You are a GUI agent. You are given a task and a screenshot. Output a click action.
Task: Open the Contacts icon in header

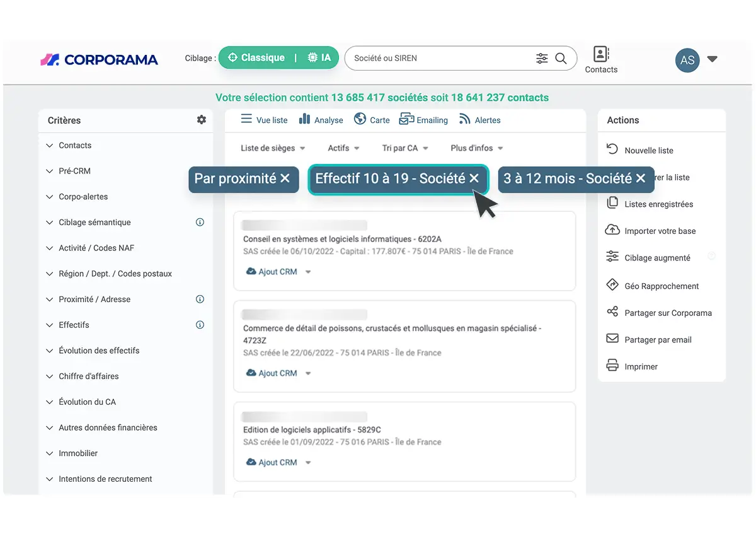(x=601, y=60)
